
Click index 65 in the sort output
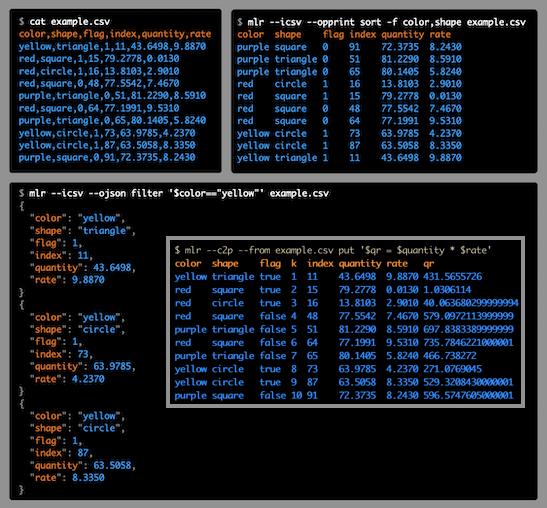(x=355, y=72)
